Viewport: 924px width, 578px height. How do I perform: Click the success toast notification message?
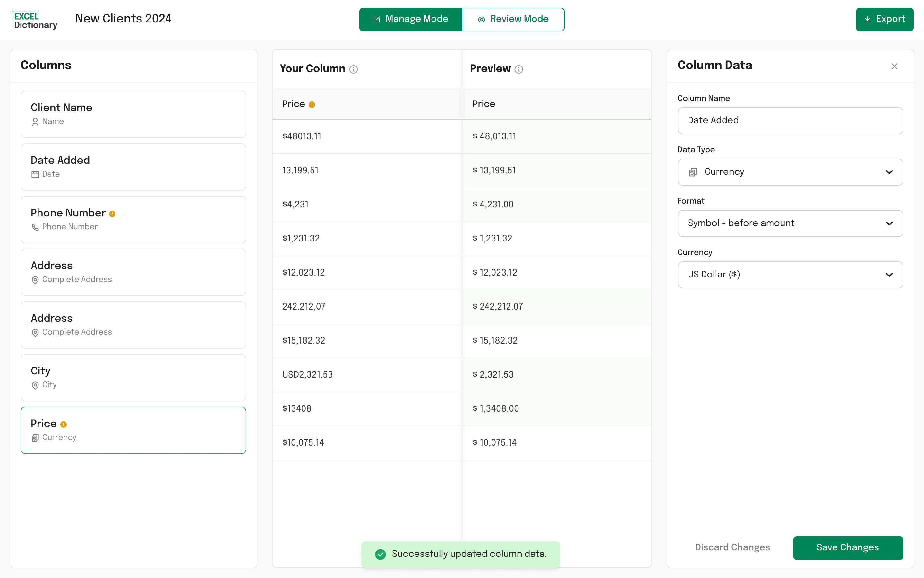click(x=460, y=554)
